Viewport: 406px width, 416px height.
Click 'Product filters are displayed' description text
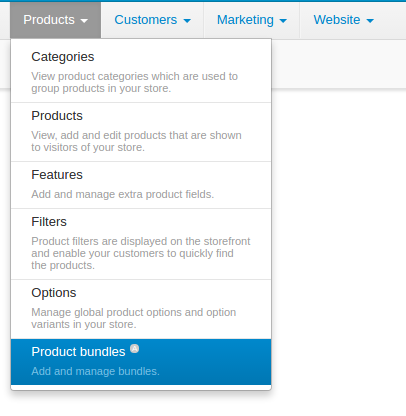click(x=141, y=253)
